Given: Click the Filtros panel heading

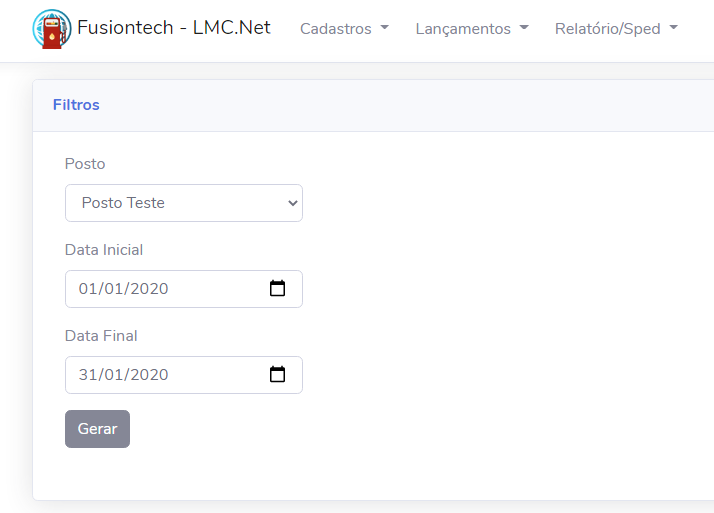Looking at the screenshot, I should 76,105.
